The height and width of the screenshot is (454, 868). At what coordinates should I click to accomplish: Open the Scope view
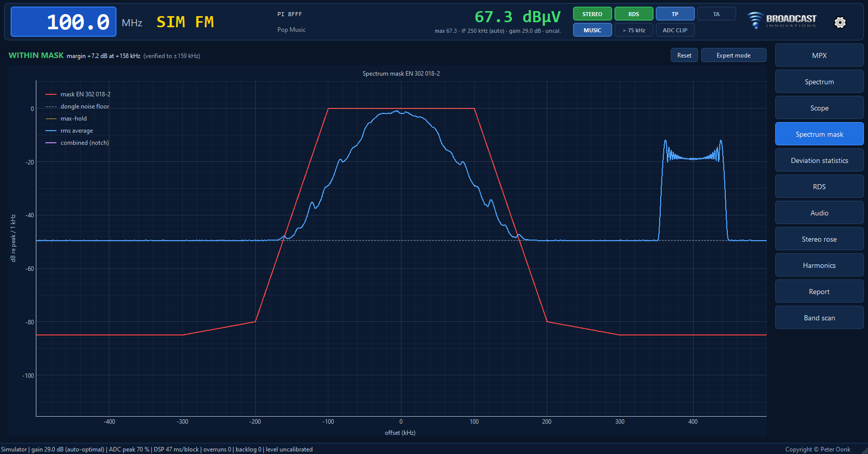point(819,108)
